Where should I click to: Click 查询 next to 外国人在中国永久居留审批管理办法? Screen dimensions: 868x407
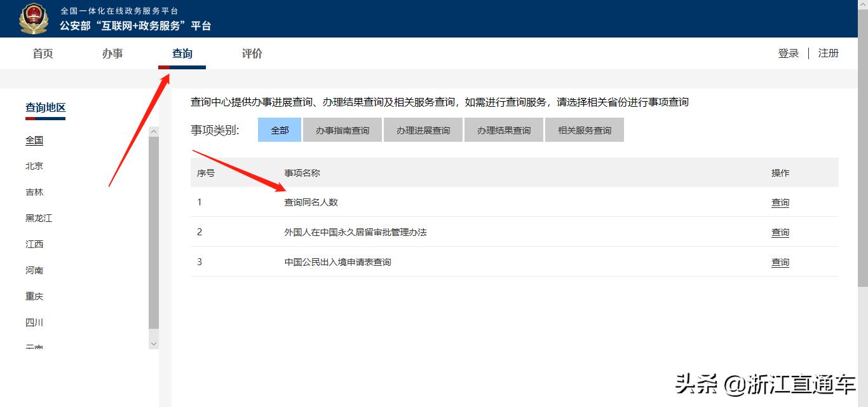click(780, 232)
